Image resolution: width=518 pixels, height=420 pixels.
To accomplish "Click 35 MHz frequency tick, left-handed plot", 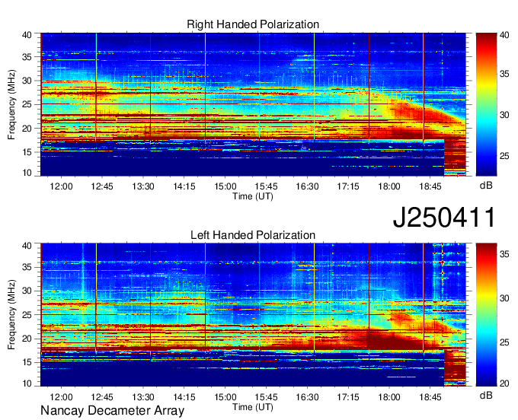I will [x=27, y=267].
